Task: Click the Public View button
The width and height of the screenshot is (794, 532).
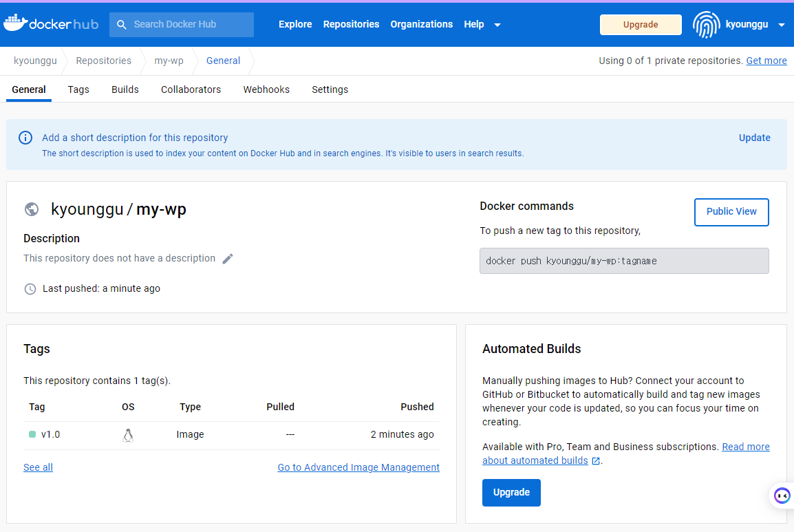Action: click(731, 212)
